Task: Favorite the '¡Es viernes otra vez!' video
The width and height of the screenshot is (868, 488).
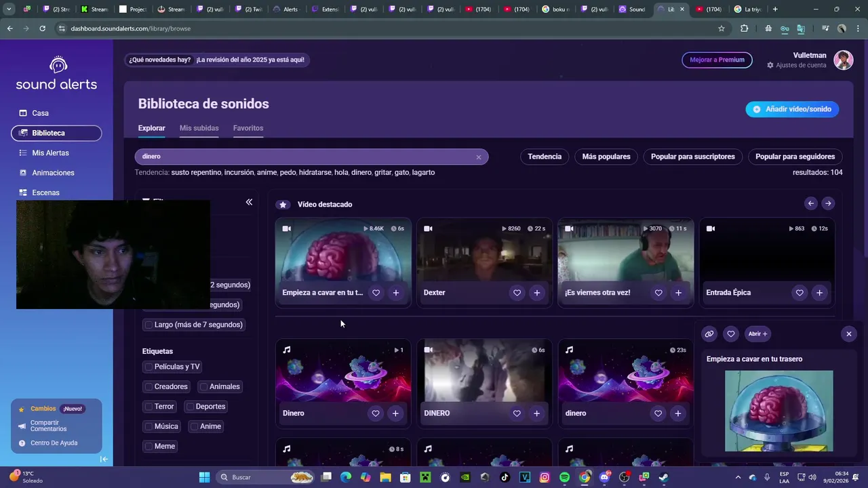Action: (658, 293)
